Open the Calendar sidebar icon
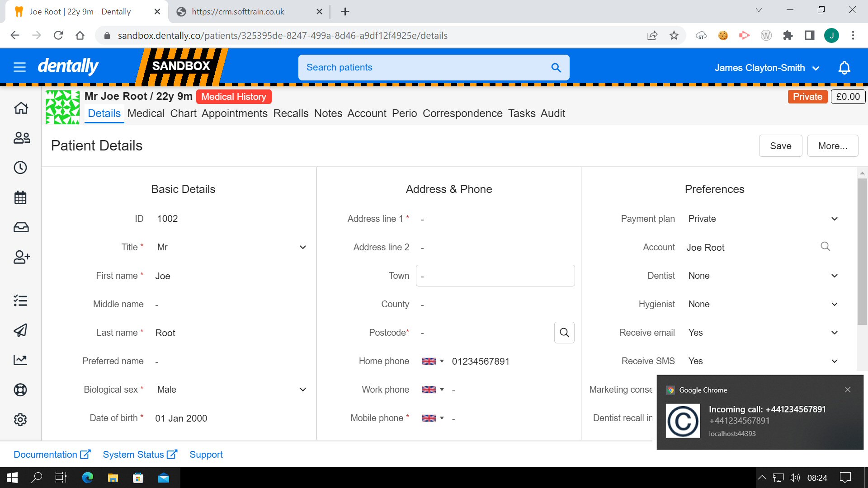Viewport: 868px width, 488px height. coord(20,197)
